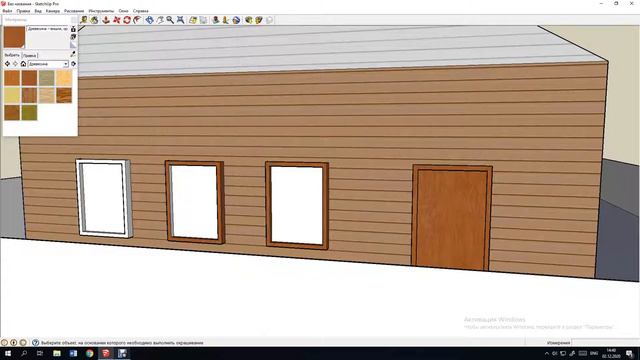Click the blue globe toolbar icon
Viewport: 640px width, 360px height.
click(236, 20)
